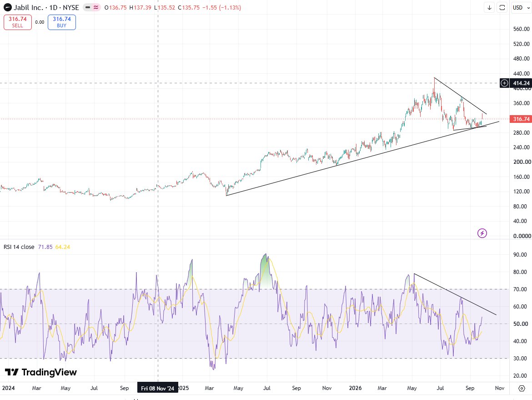
Task: Click the TradingView logo
Action: coord(41,372)
